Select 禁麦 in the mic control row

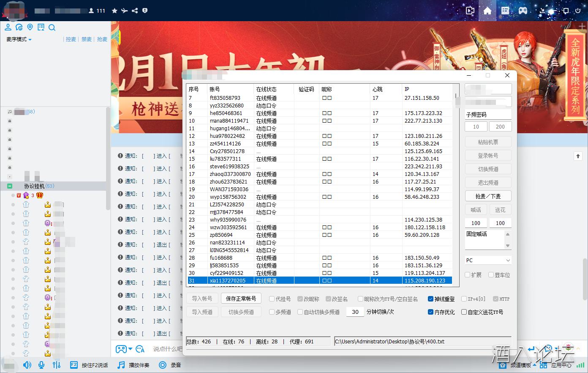(x=86, y=39)
